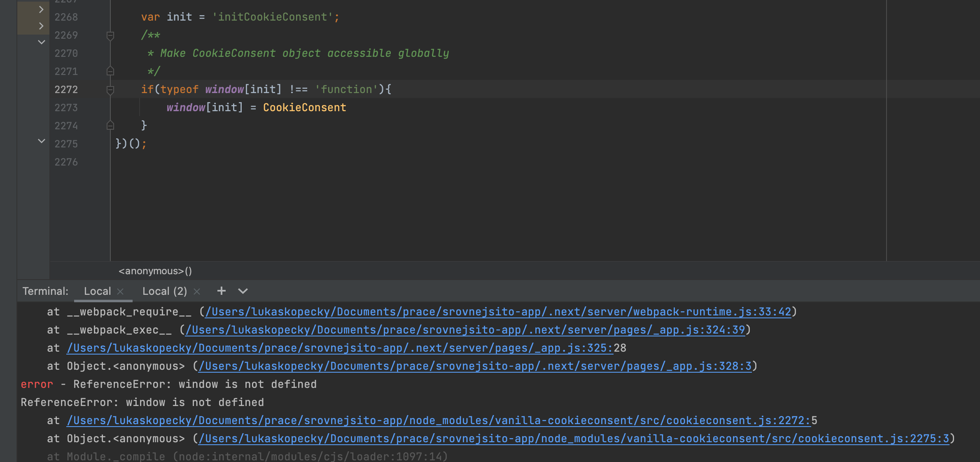The image size is (980, 462).
Task: Collapse the region arrow beside line 2275
Action: 41,141
